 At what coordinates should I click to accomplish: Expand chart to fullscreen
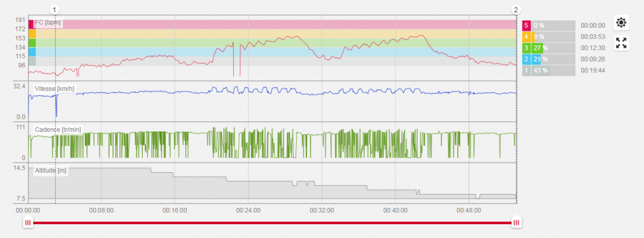pos(621,43)
